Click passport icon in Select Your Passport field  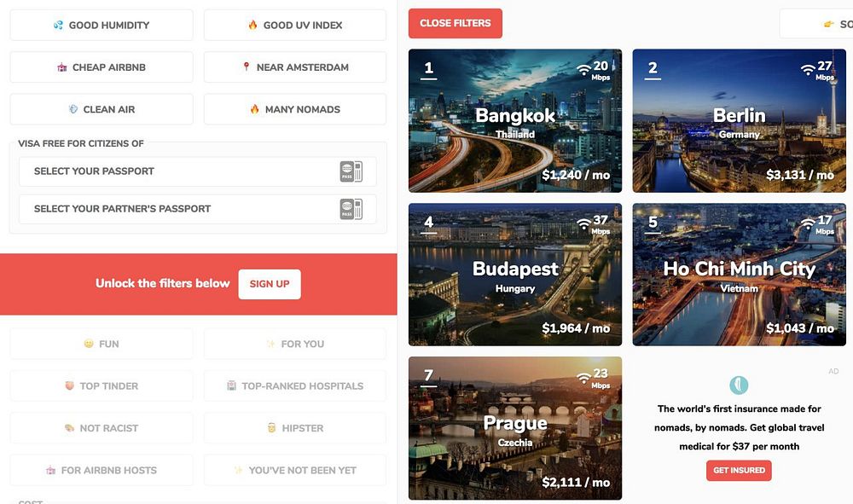(x=351, y=171)
